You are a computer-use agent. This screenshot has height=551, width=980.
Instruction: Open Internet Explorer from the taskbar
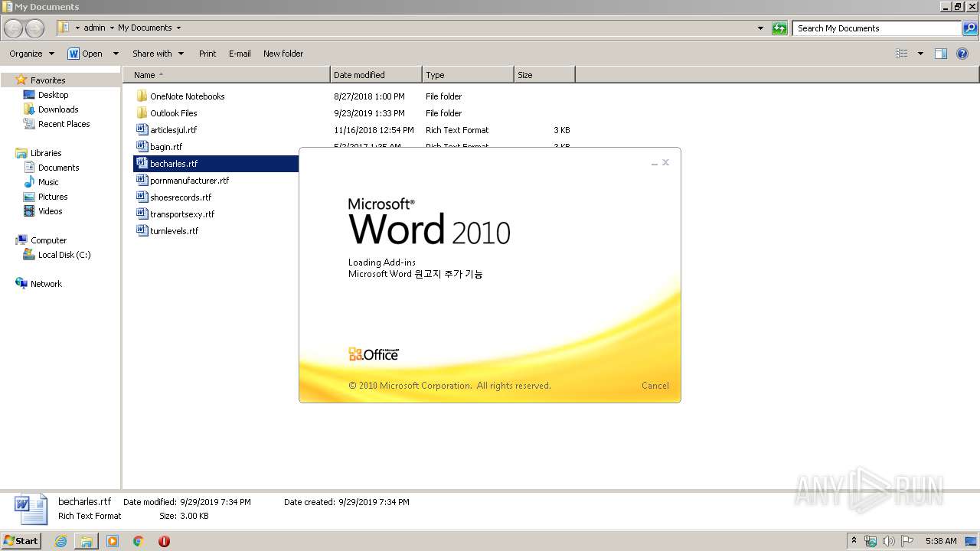point(60,541)
